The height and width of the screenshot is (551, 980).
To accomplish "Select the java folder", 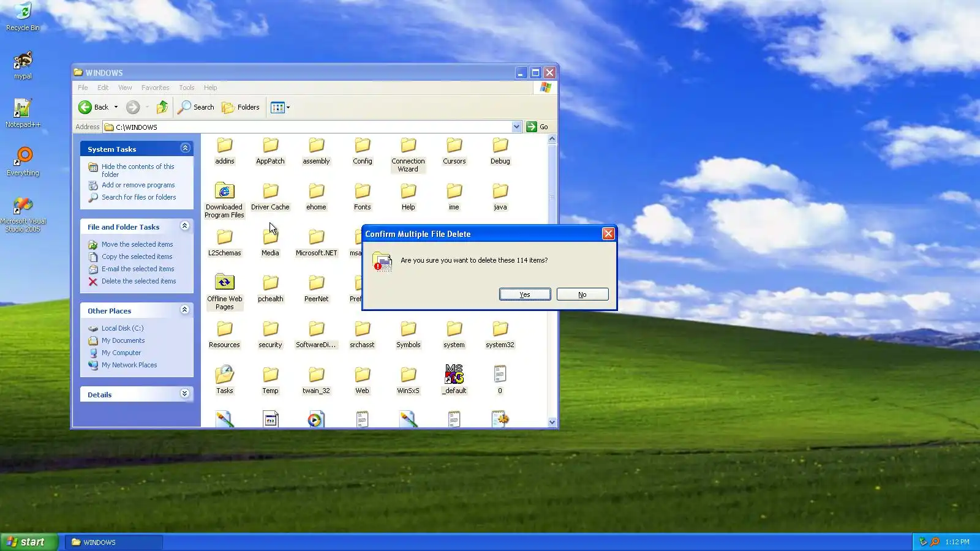I will point(500,197).
